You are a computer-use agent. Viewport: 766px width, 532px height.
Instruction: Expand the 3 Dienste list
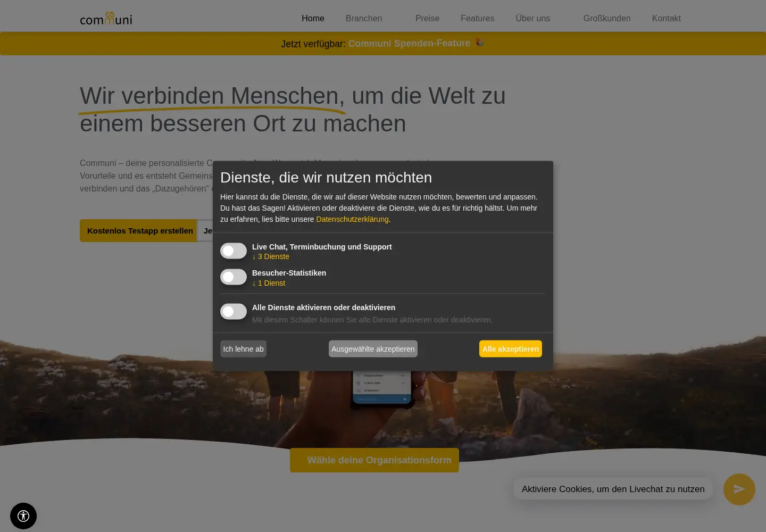271,256
